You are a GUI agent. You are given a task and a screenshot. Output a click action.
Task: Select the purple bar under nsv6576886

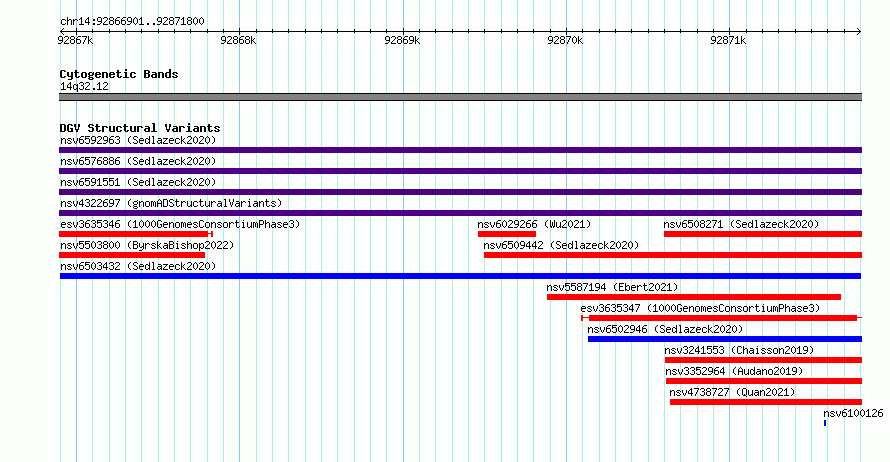(x=460, y=171)
